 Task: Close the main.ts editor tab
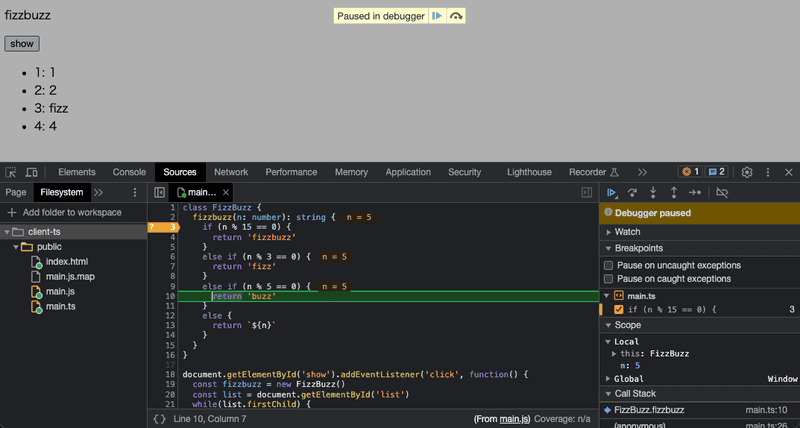(226, 192)
